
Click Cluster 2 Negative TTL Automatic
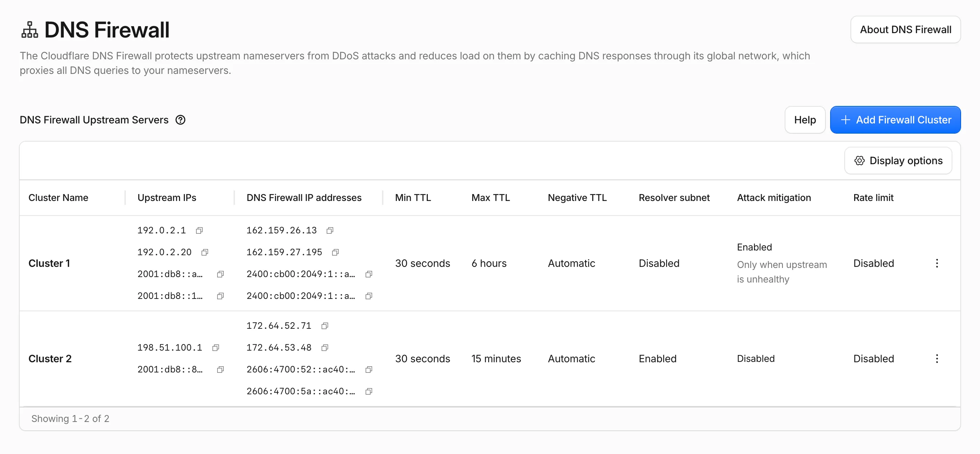(571, 358)
